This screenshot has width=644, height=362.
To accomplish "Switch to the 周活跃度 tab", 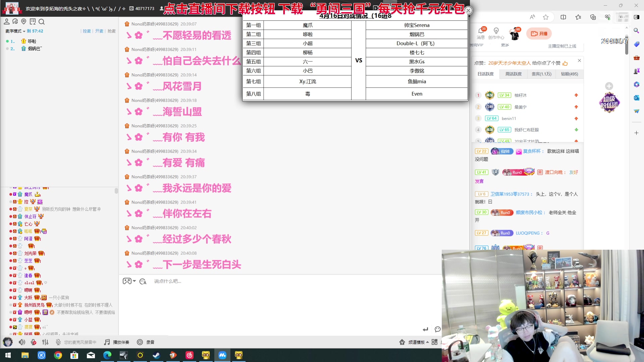I will click(x=513, y=74).
